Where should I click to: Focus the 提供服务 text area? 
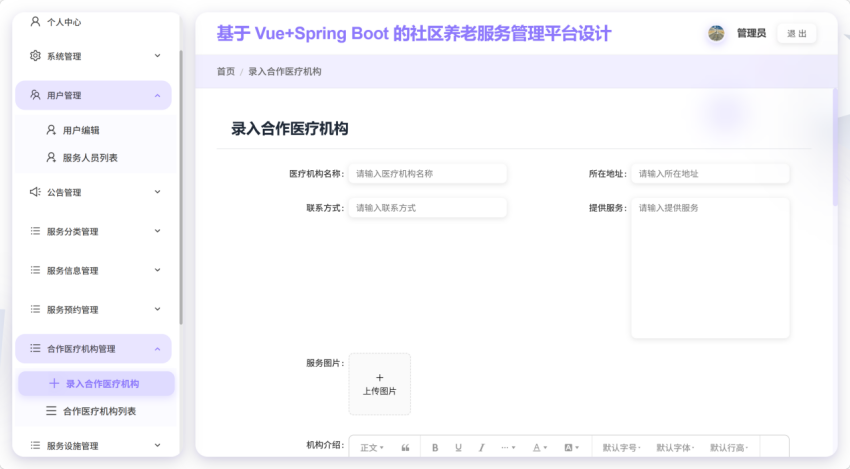point(710,268)
